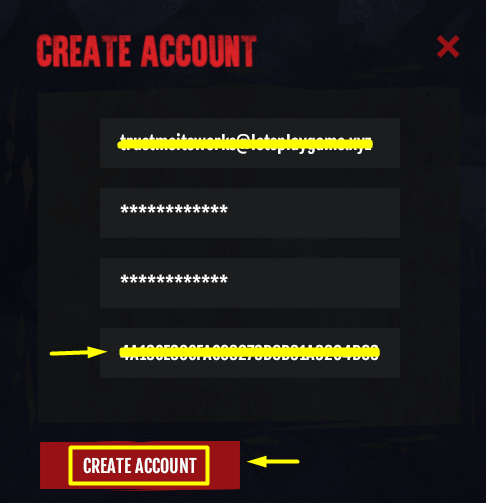Click the yellow arrow pointing at key field
The height and width of the screenshot is (503, 486).
coord(78,352)
